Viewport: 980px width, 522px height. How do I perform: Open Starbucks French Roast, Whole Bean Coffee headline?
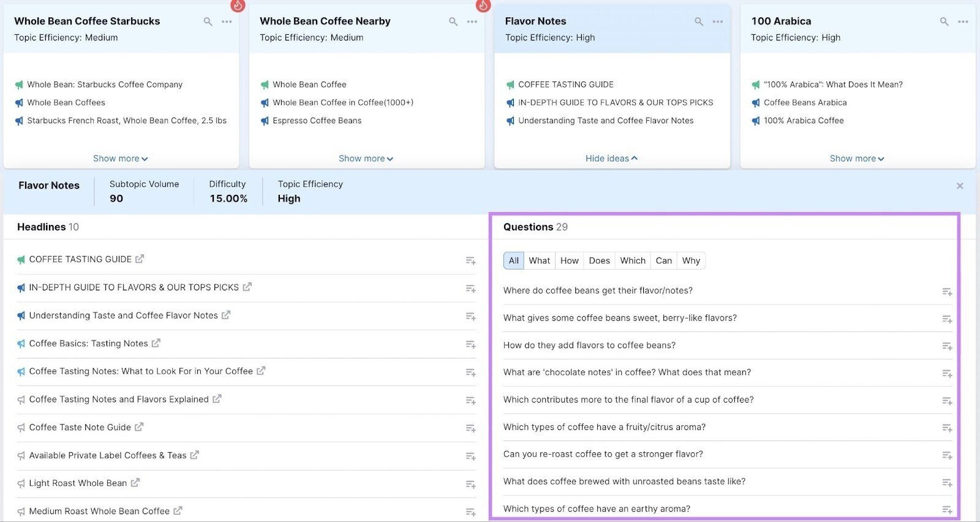[x=127, y=121]
